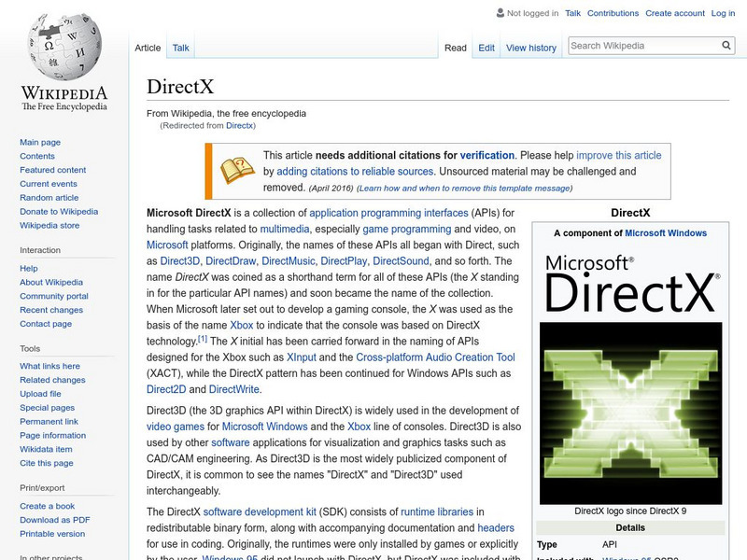Screen dimensions: 747x560
Task: Click the Log in link
Action: click(x=723, y=13)
